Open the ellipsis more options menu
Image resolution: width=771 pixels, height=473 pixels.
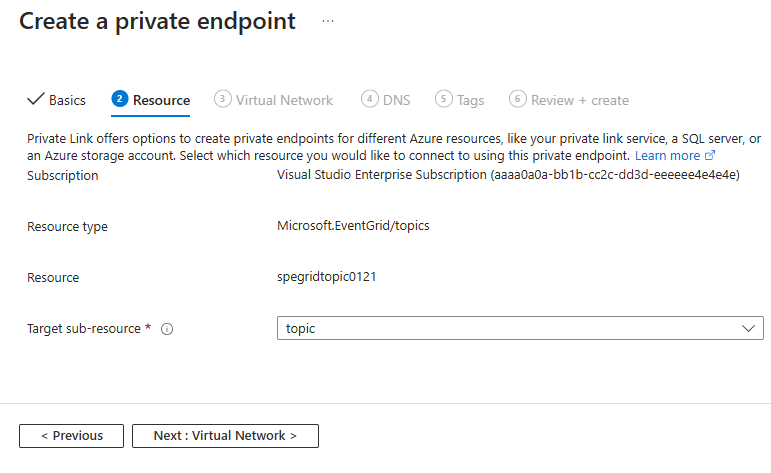[328, 21]
